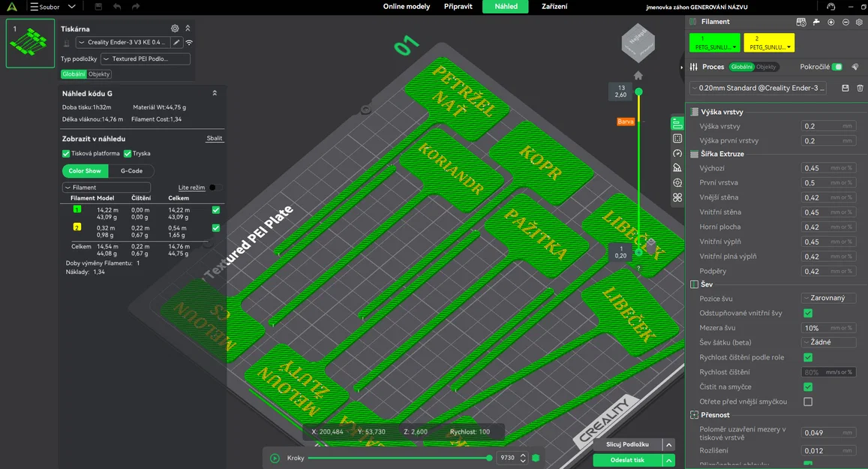Collapse the Tiskárna panel with double chevron
This screenshot has height=469, width=868.
click(x=188, y=29)
